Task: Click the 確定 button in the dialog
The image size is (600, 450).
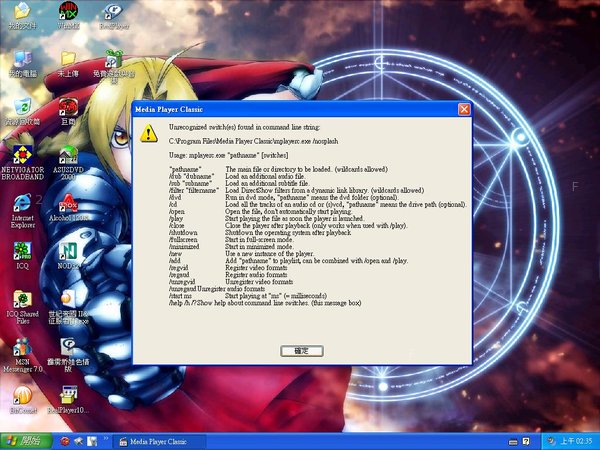Action: pos(302,351)
